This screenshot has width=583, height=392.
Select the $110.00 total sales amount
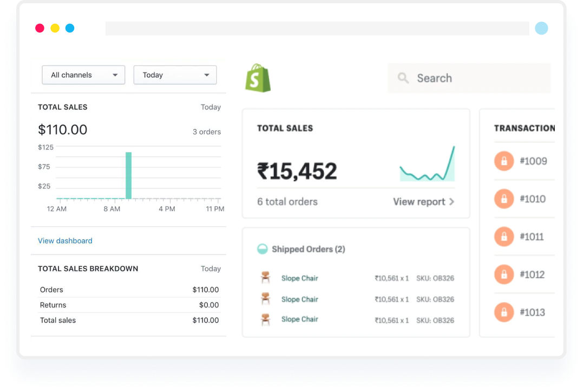tap(62, 129)
